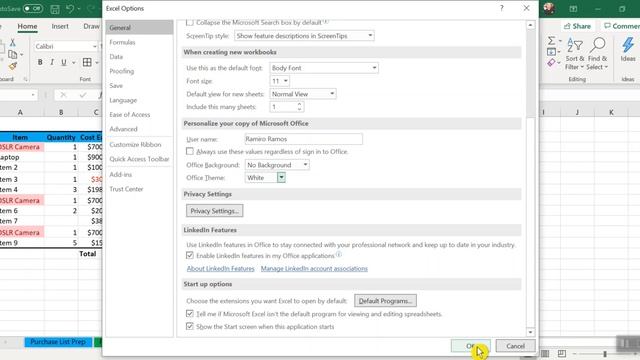Open the Font size dropdown

tap(280, 81)
